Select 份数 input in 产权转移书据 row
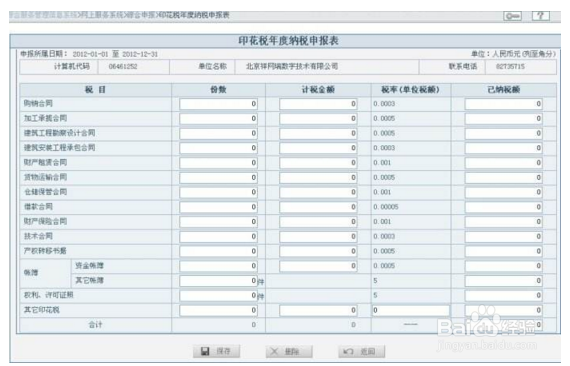The height and width of the screenshot is (366, 570). [x=218, y=252]
